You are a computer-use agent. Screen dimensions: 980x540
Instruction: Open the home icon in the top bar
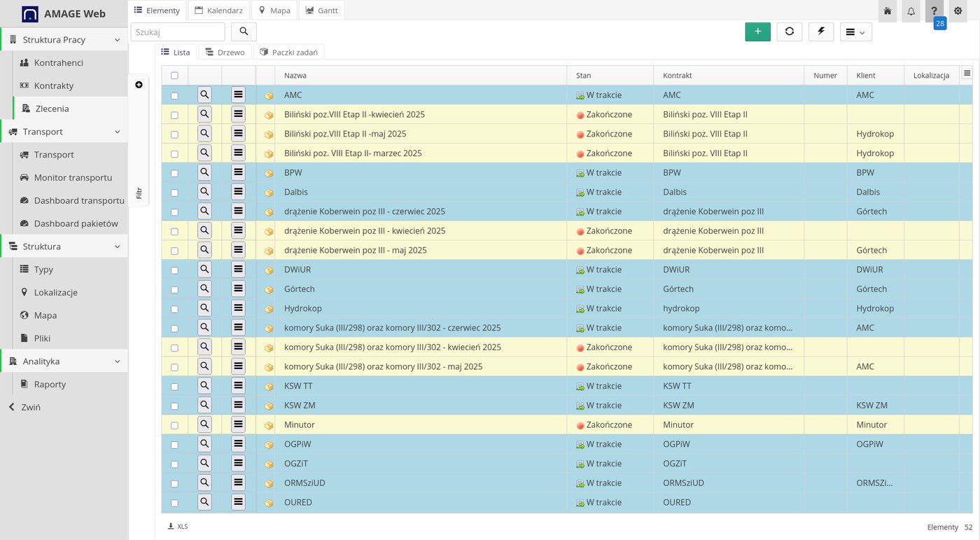888,11
